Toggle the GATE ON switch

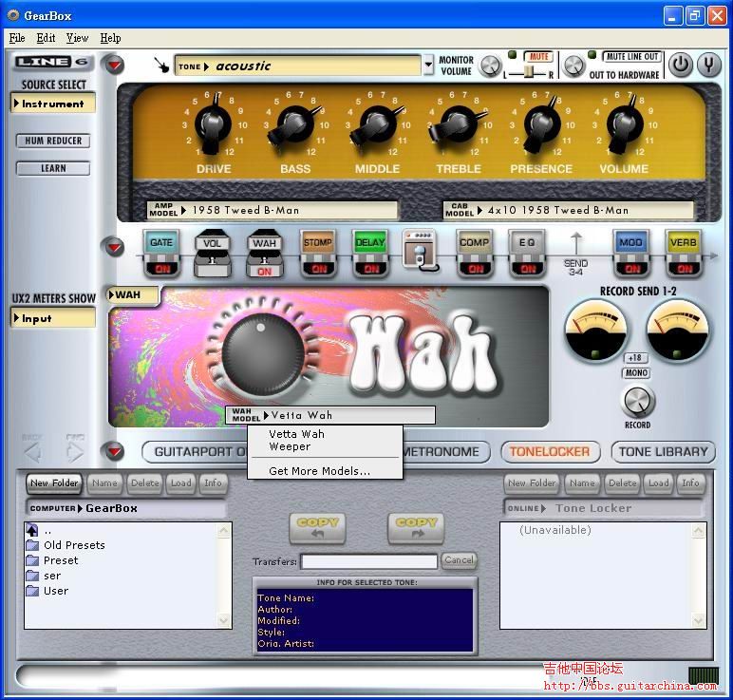[x=162, y=269]
